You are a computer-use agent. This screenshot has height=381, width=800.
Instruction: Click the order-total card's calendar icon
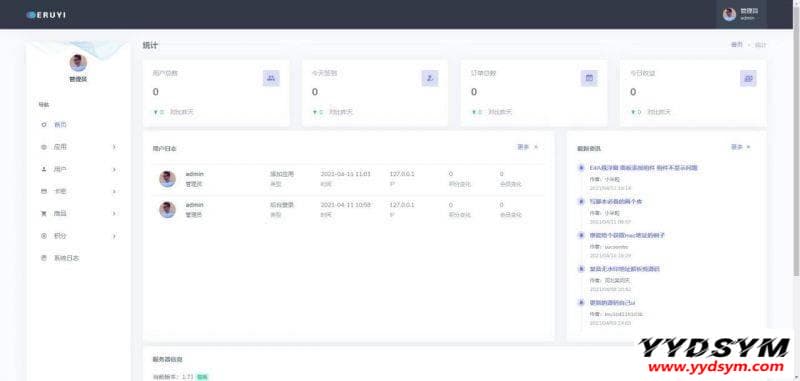pyautogui.click(x=589, y=78)
